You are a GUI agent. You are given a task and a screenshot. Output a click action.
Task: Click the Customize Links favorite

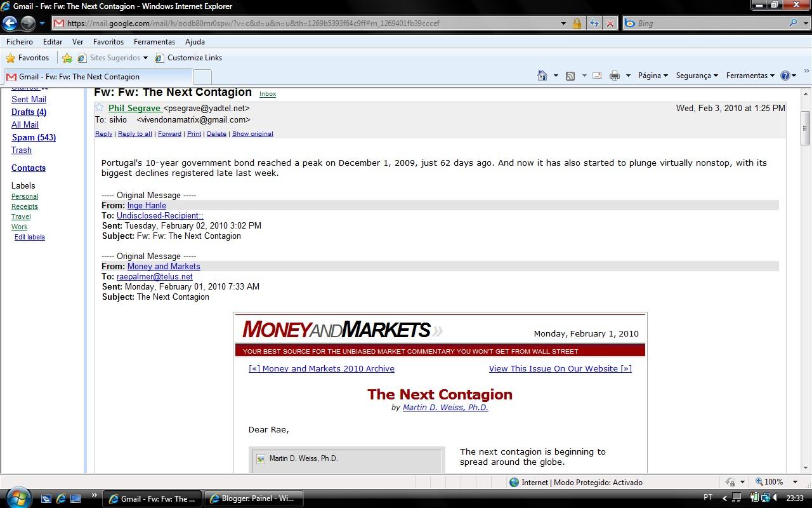coord(188,58)
